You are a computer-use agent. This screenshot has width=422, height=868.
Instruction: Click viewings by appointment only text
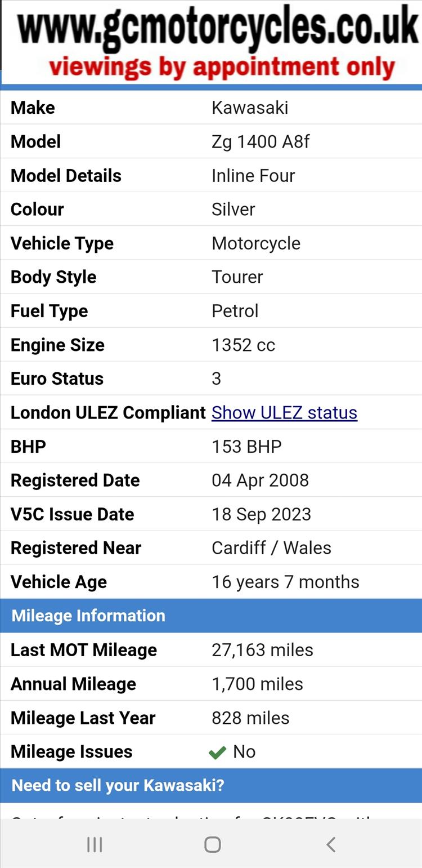[x=222, y=67]
